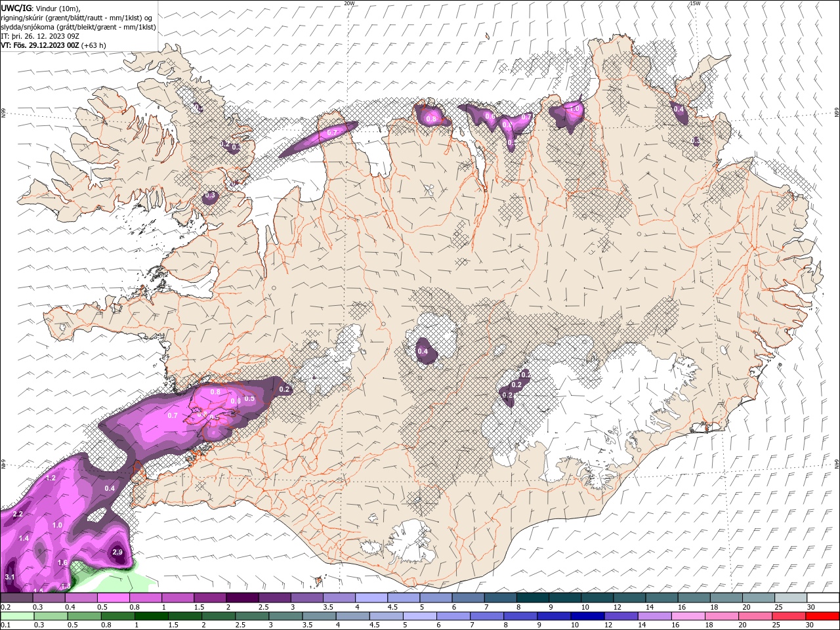Click the '2.9' snowfall value on the map
The width and height of the screenshot is (840, 630).
click(x=117, y=553)
